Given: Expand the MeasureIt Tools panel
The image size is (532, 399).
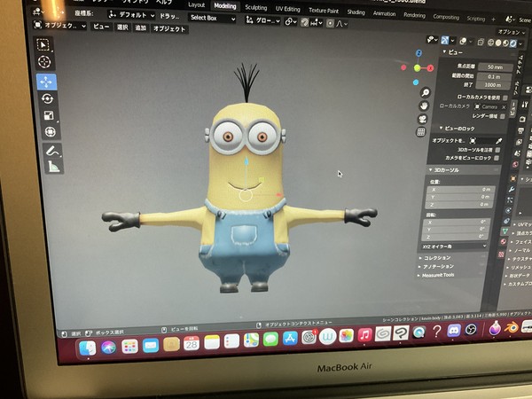Looking at the screenshot, I should pyautogui.click(x=436, y=275).
